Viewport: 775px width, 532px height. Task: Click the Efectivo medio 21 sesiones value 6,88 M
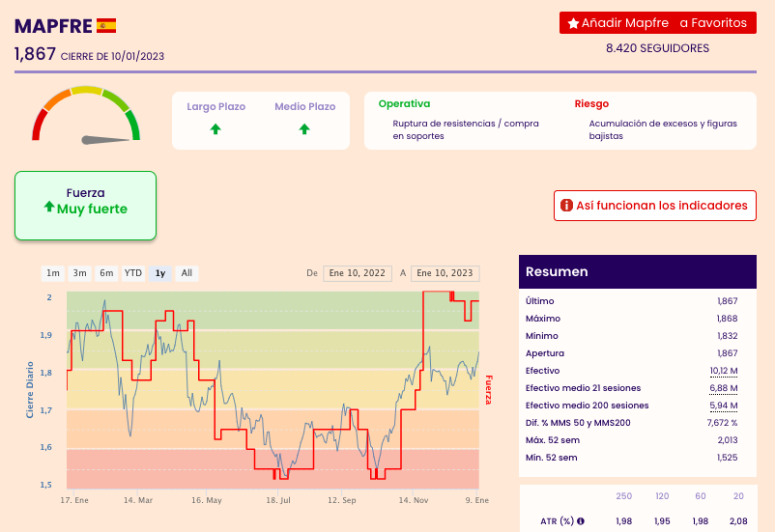pyautogui.click(x=724, y=388)
